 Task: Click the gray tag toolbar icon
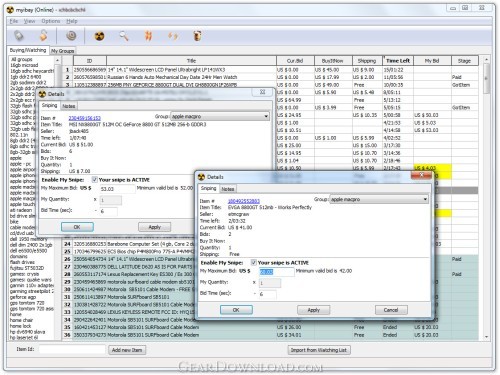pyautogui.click(x=19, y=35)
